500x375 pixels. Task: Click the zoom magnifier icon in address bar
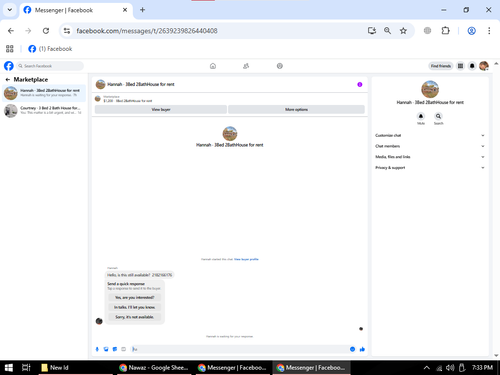coord(387,31)
